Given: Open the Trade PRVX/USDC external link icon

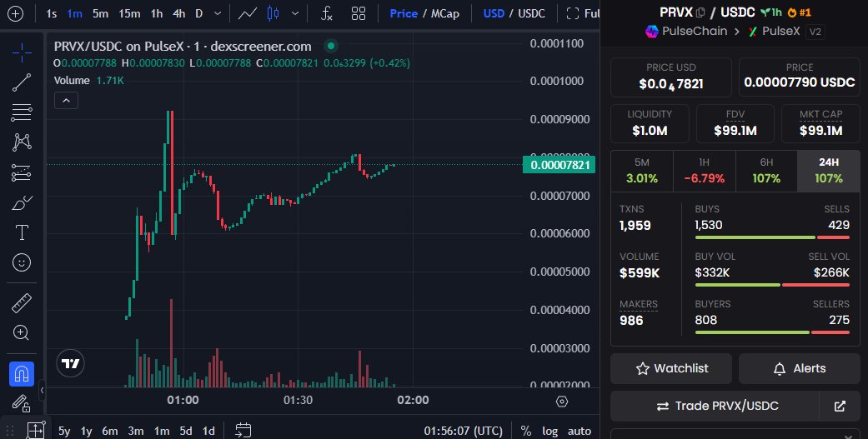Looking at the screenshot, I should coord(839,406).
